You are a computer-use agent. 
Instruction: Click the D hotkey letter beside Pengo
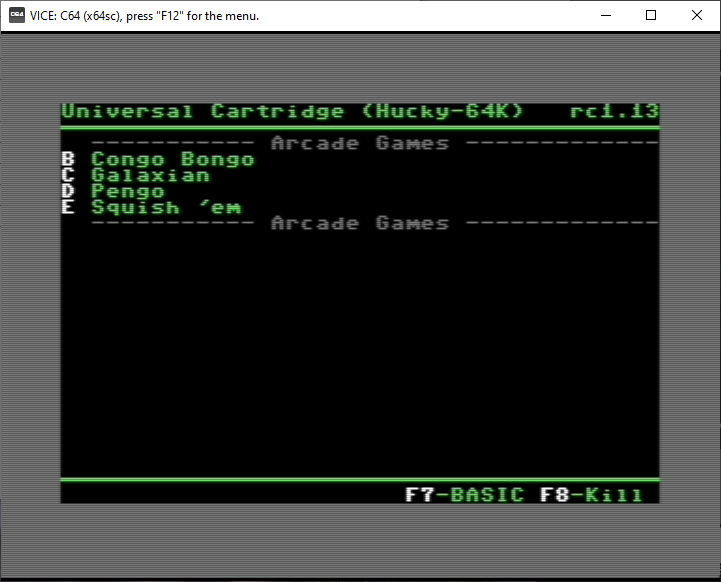click(68, 192)
